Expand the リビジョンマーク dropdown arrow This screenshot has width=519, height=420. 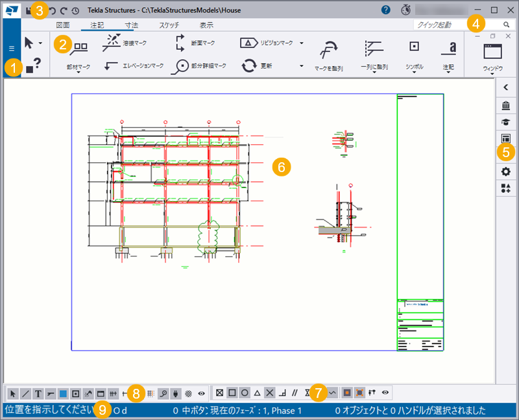302,43
